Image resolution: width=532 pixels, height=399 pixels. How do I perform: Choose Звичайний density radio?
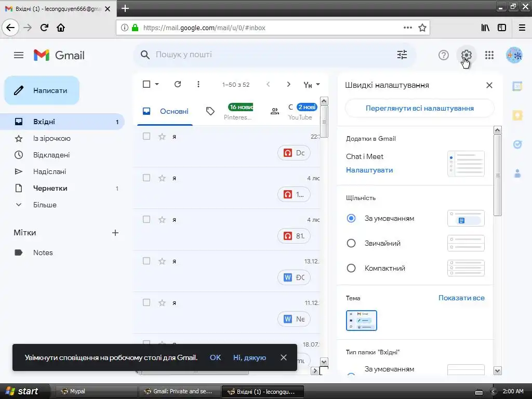351,243
